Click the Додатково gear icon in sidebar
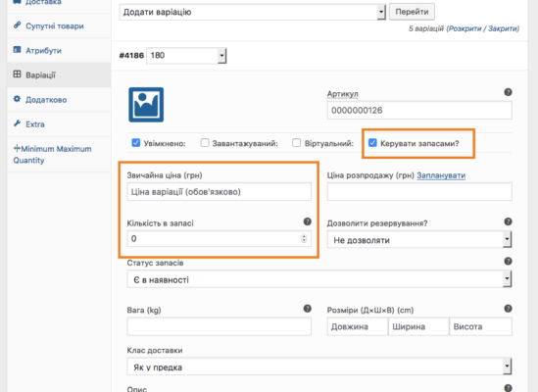538x392 pixels. (x=17, y=99)
